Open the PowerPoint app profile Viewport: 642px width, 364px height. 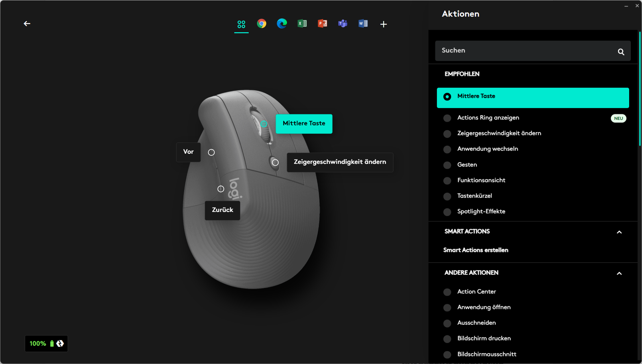click(x=322, y=24)
